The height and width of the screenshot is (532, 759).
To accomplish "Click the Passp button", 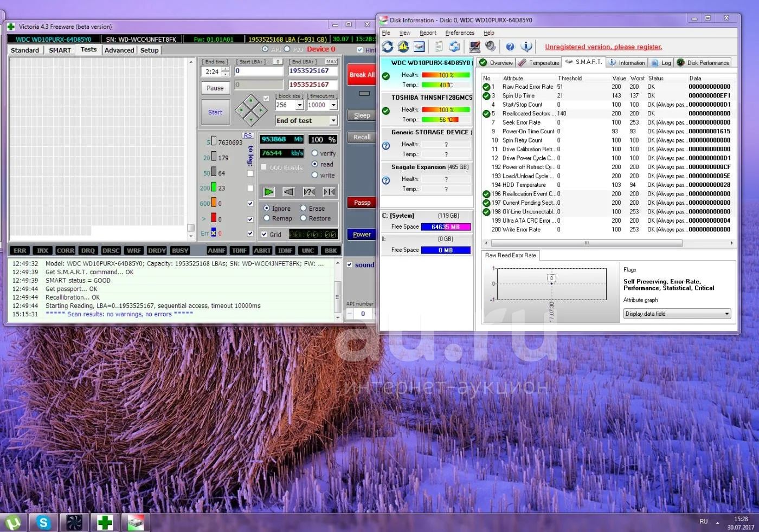I will (x=362, y=203).
